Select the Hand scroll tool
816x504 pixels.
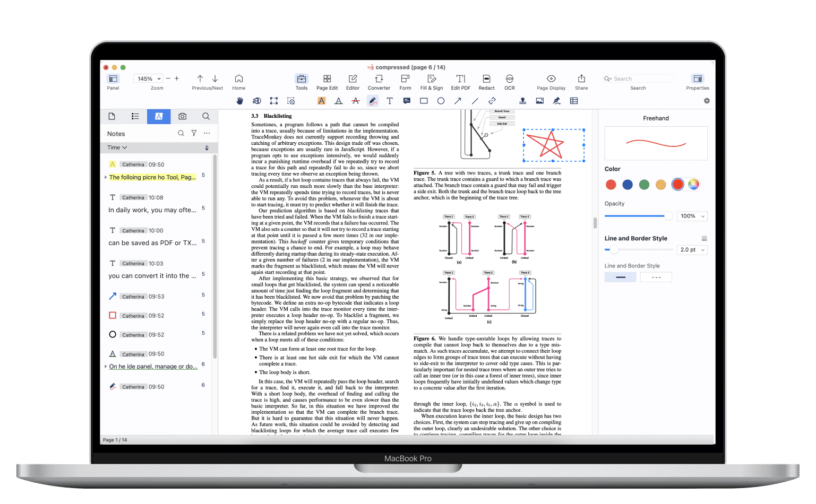(239, 101)
